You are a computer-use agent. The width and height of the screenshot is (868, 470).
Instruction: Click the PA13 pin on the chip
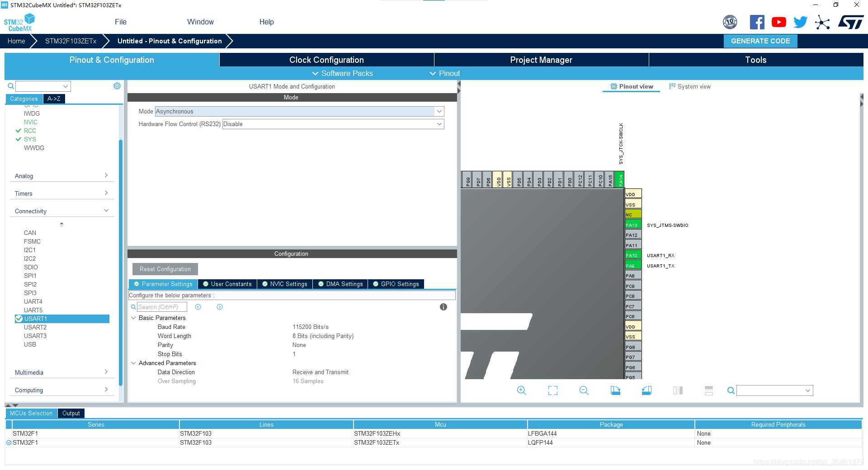pyautogui.click(x=633, y=225)
